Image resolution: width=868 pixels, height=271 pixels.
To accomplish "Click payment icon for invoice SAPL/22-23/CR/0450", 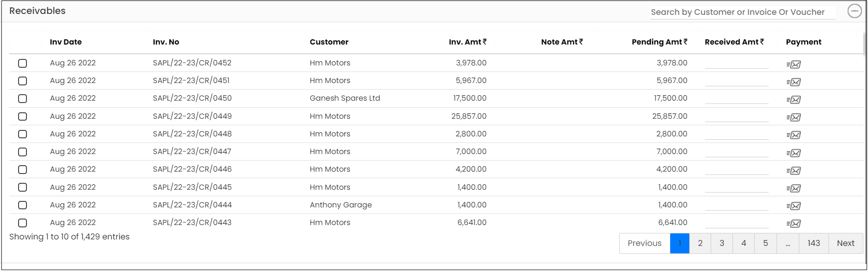I will [x=794, y=100].
